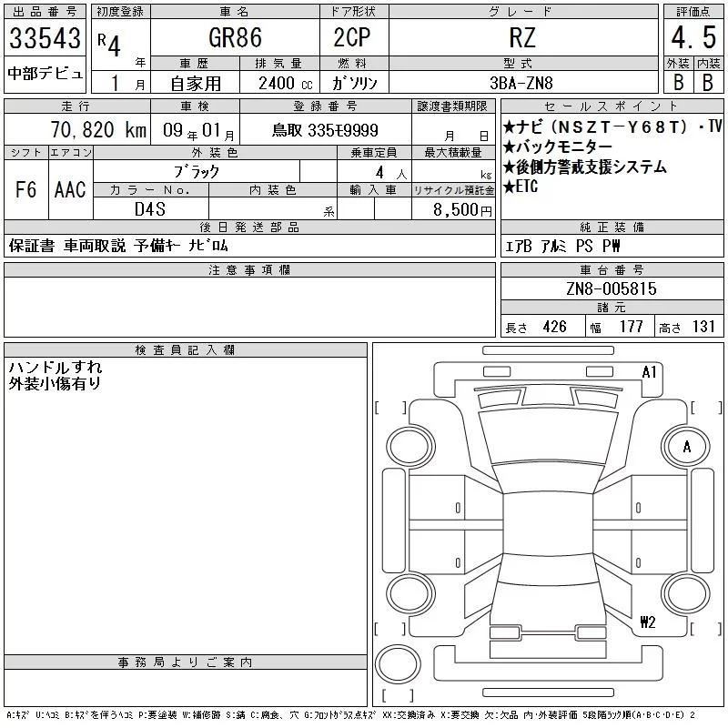Viewport: 728px width, 728px height.
Task: Click the overall score 4.5
Action: click(x=693, y=37)
